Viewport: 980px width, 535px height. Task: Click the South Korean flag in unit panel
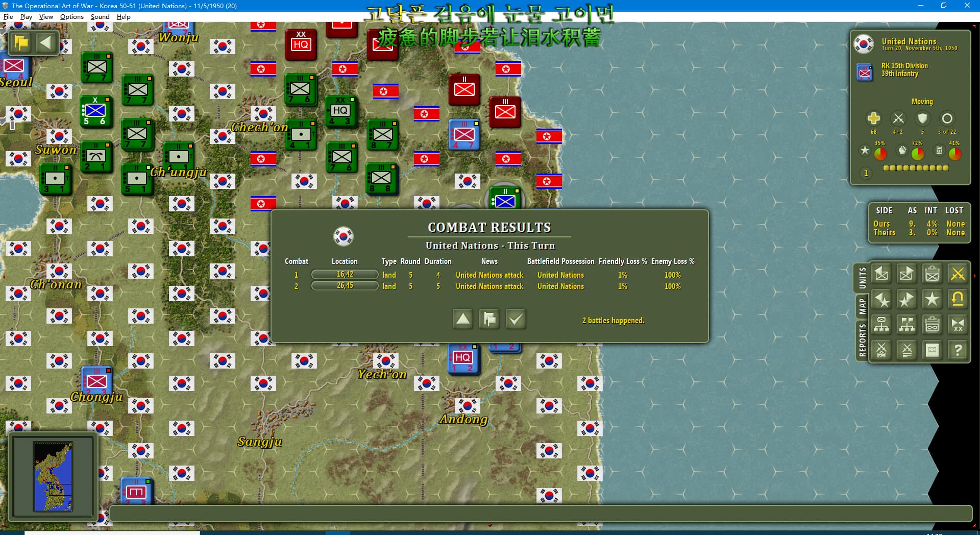click(864, 44)
